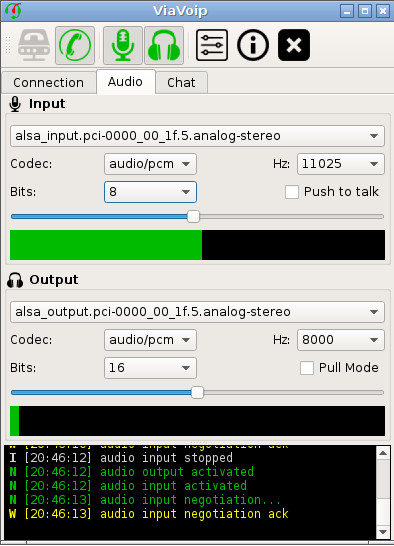Open the Input Bits 8 dropdown
The height and width of the screenshot is (546, 394).
click(x=150, y=192)
